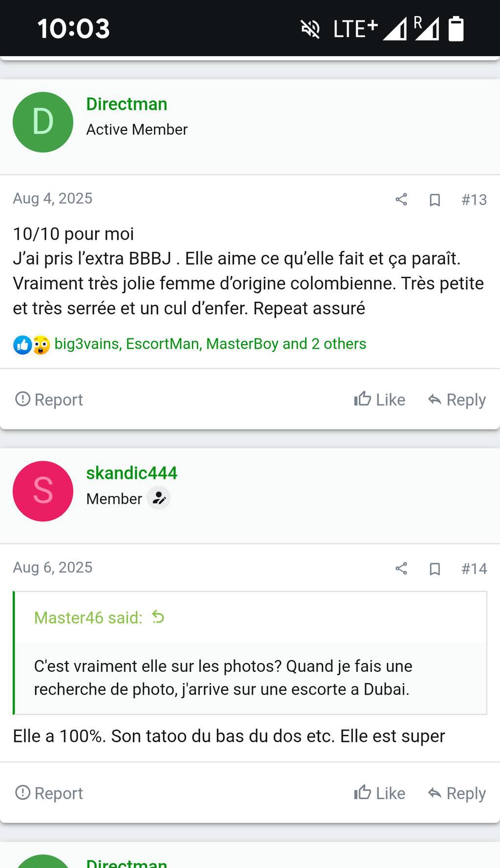Bookmark post #13

(435, 200)
